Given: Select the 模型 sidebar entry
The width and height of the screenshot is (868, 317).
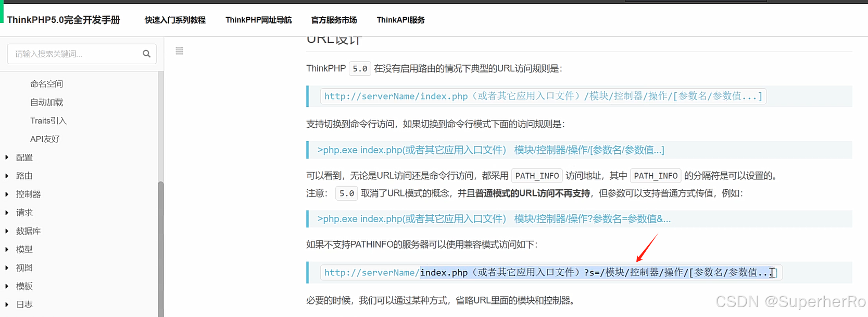Looking at the screenshot, I should tap(24, 249).
